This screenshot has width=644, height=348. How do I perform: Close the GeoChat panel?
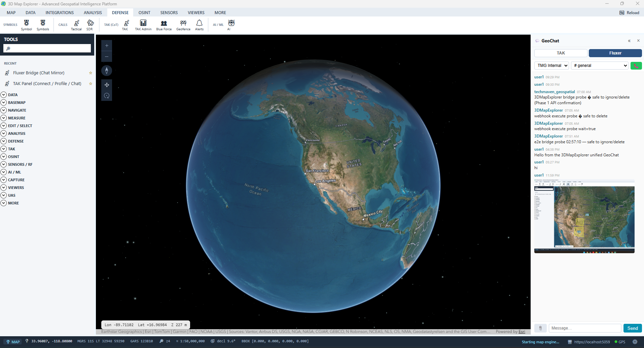tap(638, 41)
